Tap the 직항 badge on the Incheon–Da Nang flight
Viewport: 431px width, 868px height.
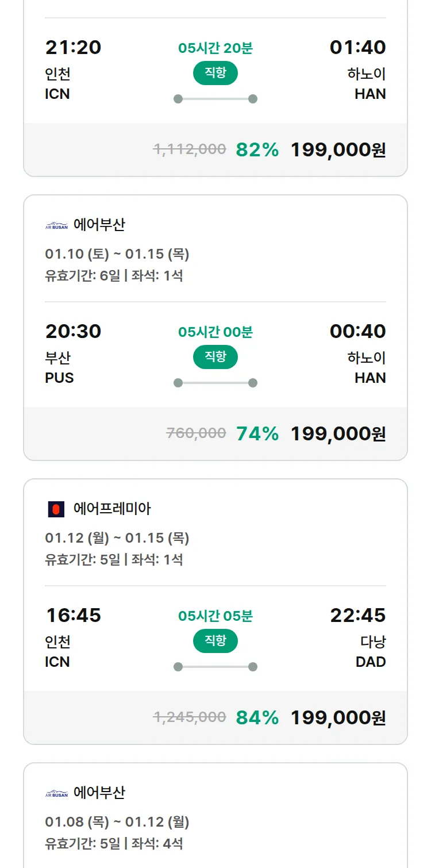click(x=215, y=641)
